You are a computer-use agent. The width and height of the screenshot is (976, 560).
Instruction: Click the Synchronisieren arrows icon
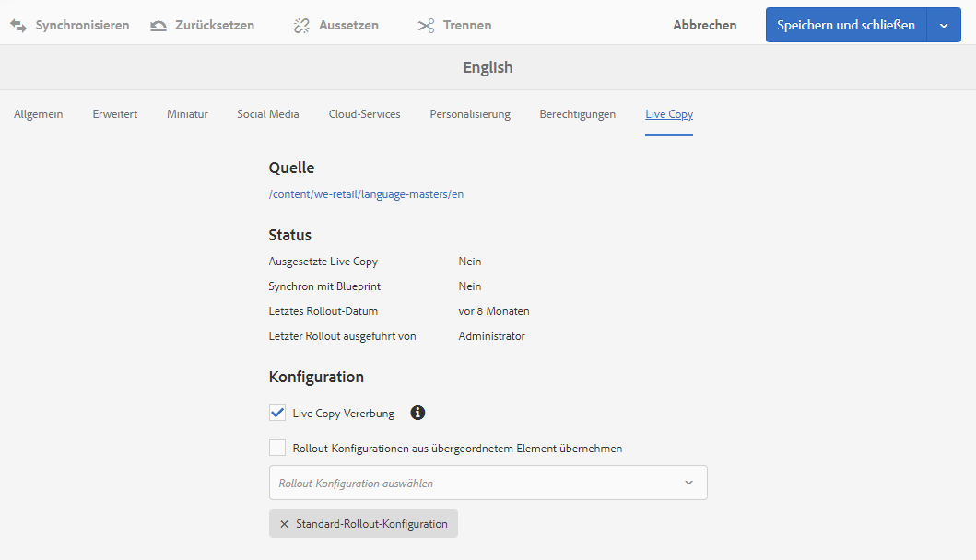tap(18, 26)
